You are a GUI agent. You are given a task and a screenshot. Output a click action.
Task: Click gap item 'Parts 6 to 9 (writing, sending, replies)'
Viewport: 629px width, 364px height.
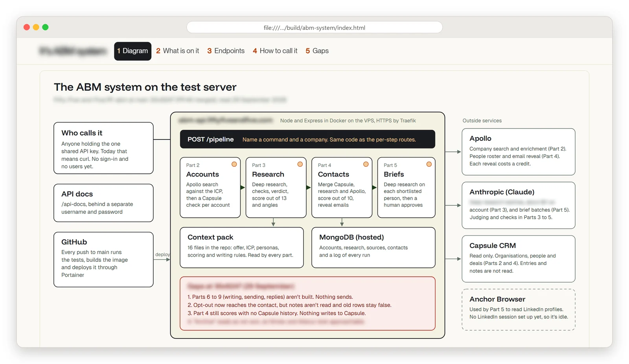coord(270,297)
